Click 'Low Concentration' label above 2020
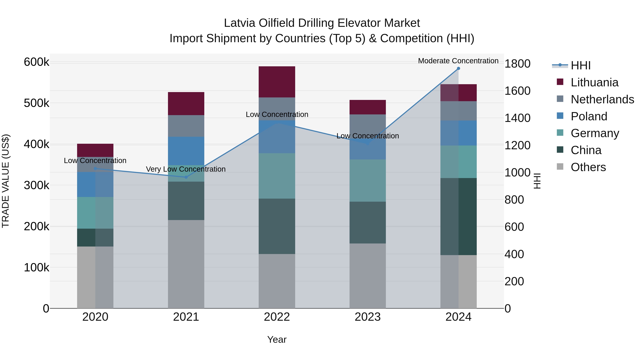 pyautogui.click(x=95, y=161)
